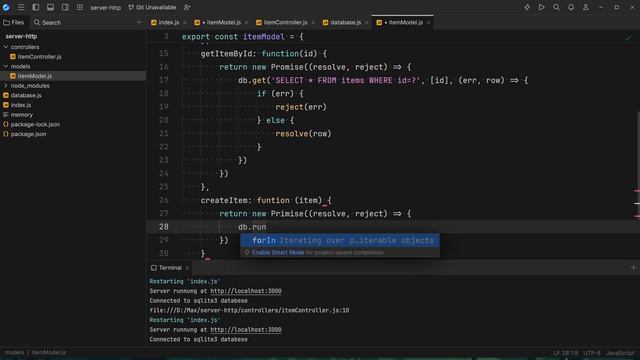Screen dimensions: 640x360
Task: Open second http://localhost:3000 link in terminal
Action: coord(246,330)
